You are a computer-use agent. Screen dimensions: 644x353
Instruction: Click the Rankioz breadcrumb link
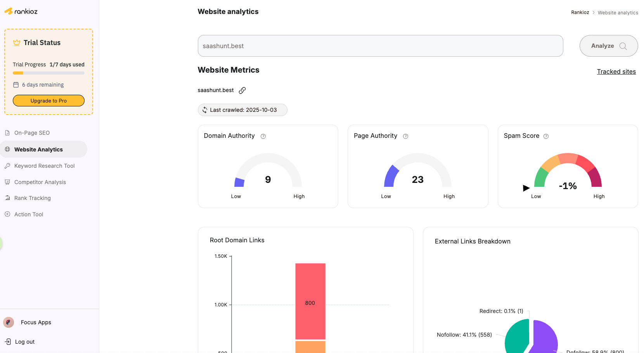coord(580,12)
